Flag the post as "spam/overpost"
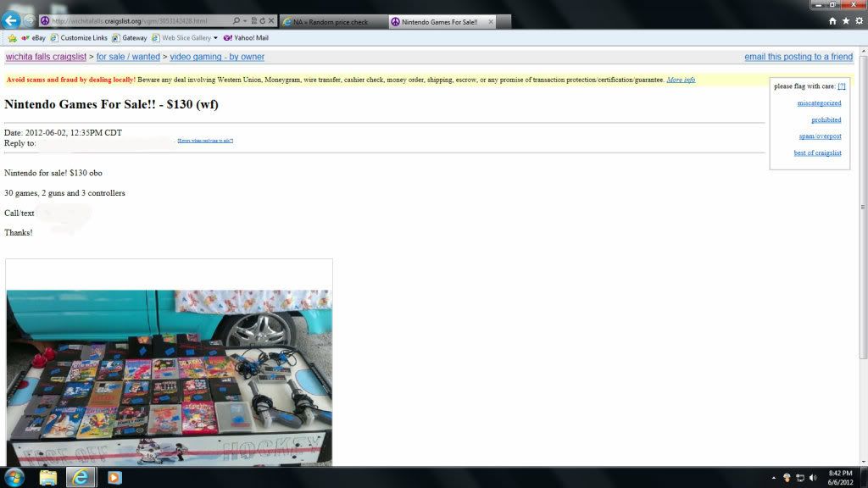The image size is (868, 488). (x=820, y=136)
